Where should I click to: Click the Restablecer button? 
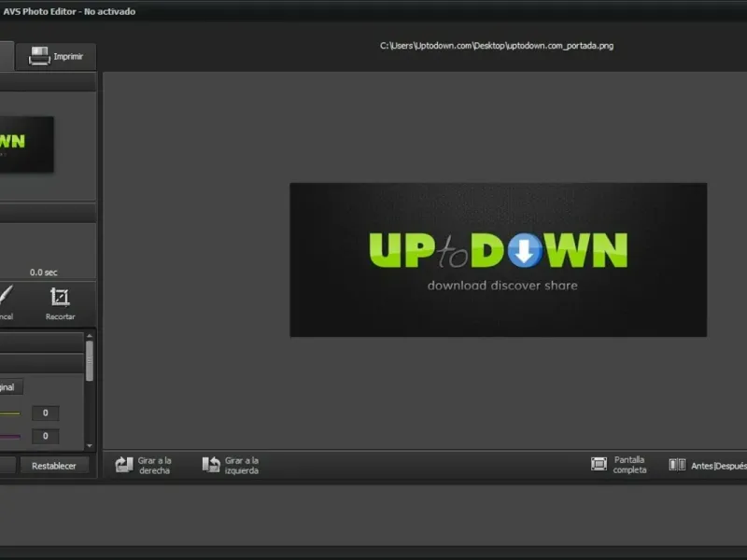point(54,466)
